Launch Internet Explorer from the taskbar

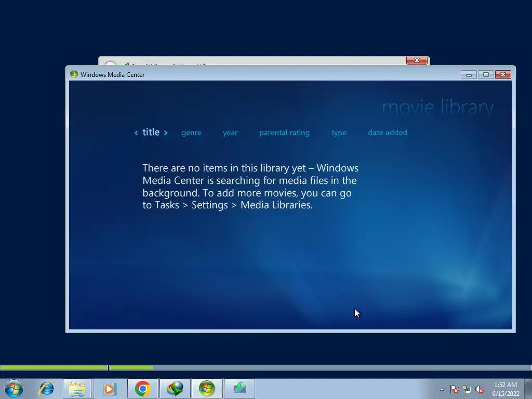point(46,389)
